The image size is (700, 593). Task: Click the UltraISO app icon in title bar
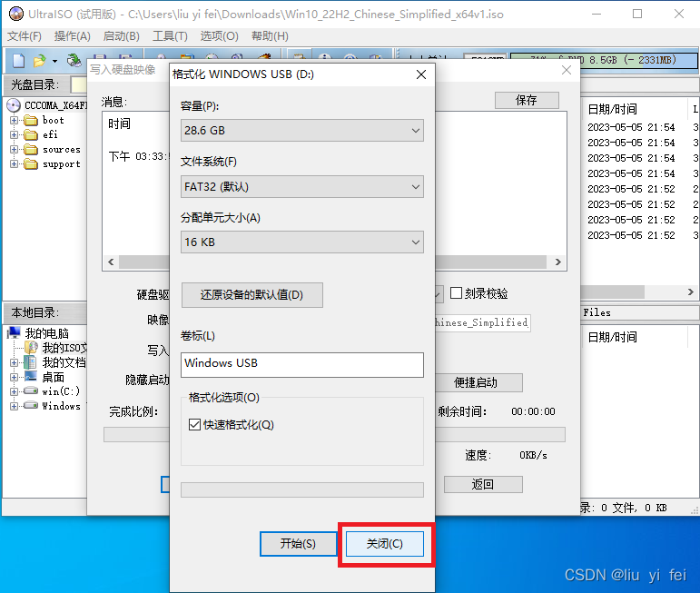click(x=16, y=14)
